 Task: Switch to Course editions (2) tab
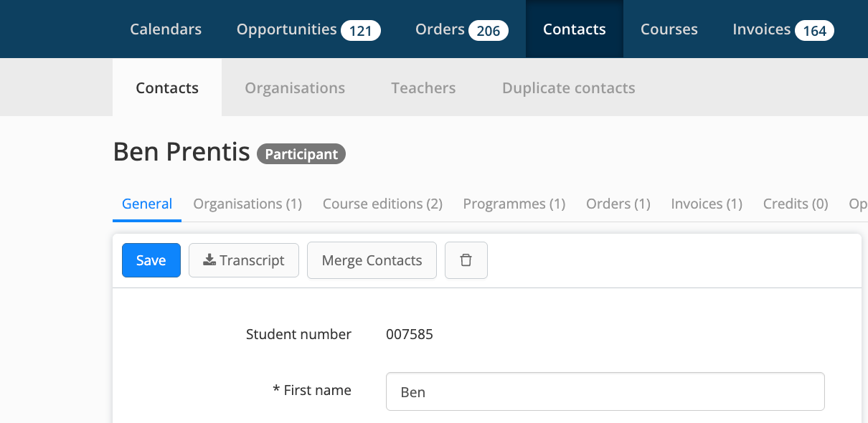pos(382,204)
